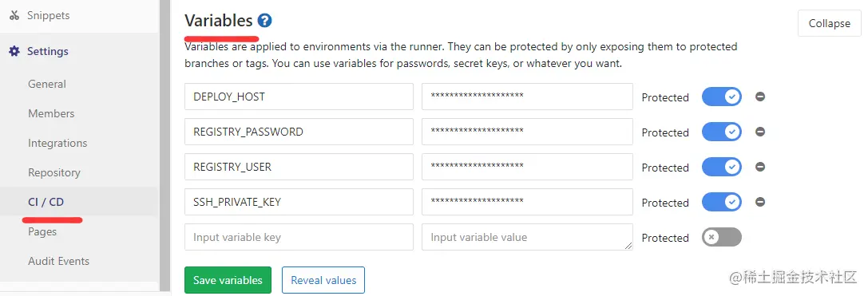
Task: Remove the DEPLOY_HOST variable with minus icon
Action: [760, 97]
